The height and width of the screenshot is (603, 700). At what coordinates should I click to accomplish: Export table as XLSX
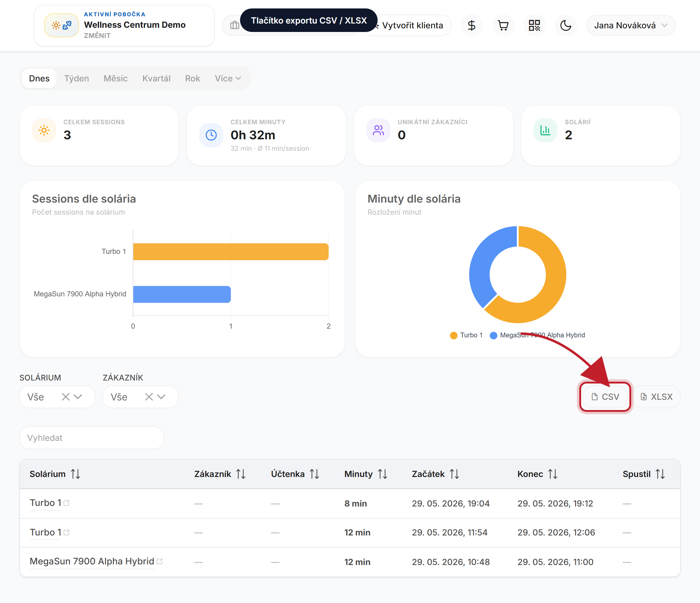click(x=657, y=397)
